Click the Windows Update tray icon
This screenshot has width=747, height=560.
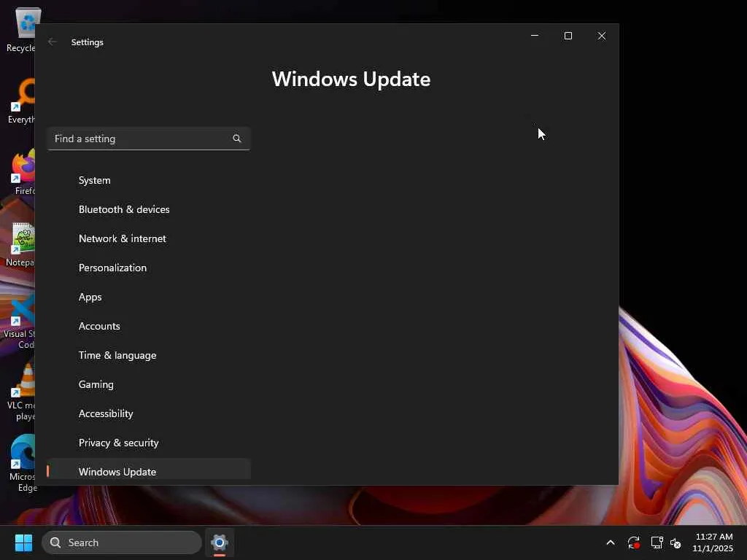tap(634, 542)
